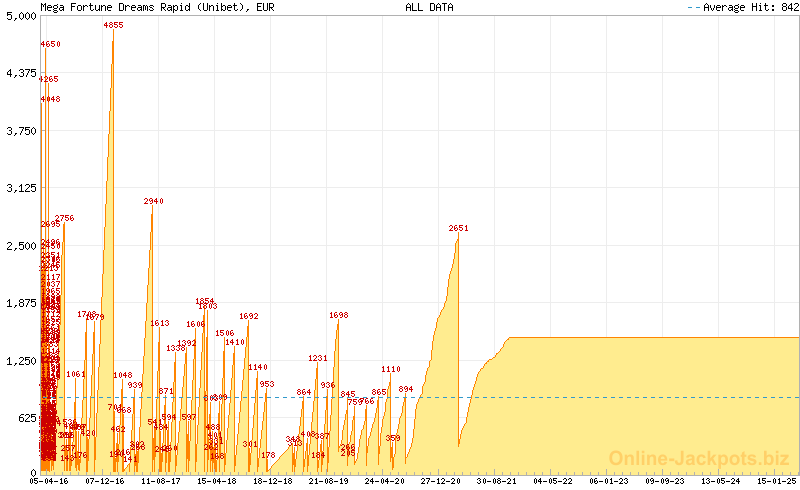This screenshot has width=800, height=490.
Task: Select the 1110 data label
Action: coord(390,369)
